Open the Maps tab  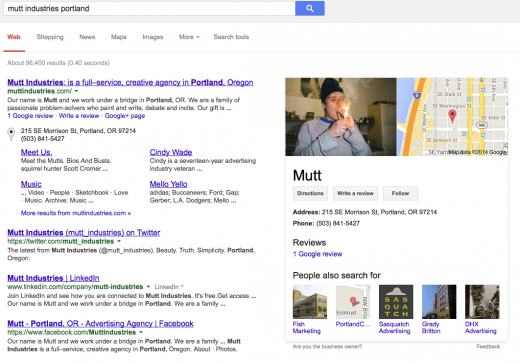pos(119,37)
